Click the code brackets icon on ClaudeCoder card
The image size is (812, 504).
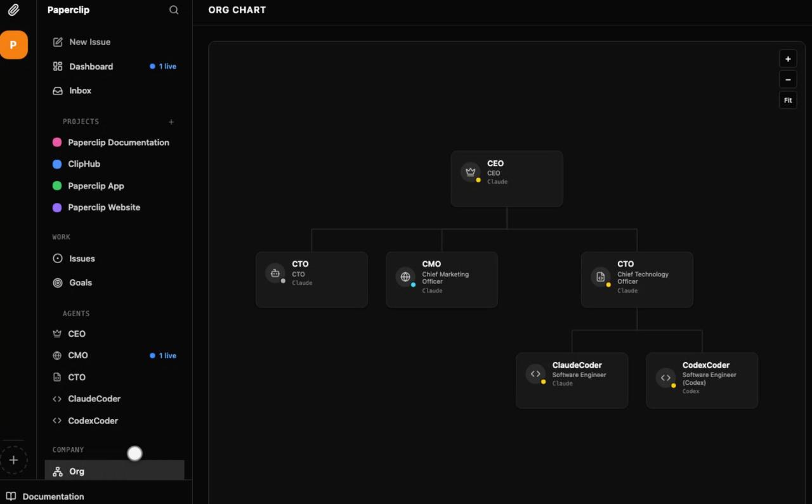pyautogui.click(x=535, y=374)
